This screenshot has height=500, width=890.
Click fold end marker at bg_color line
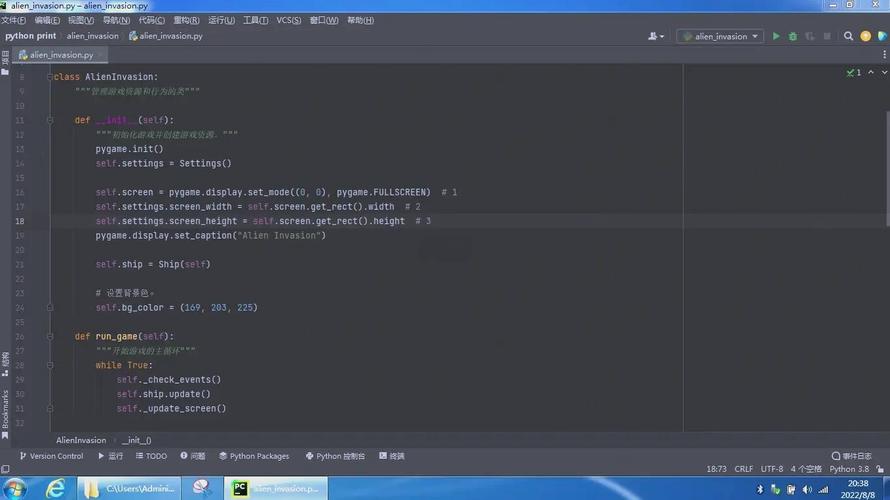coord(50,308)
